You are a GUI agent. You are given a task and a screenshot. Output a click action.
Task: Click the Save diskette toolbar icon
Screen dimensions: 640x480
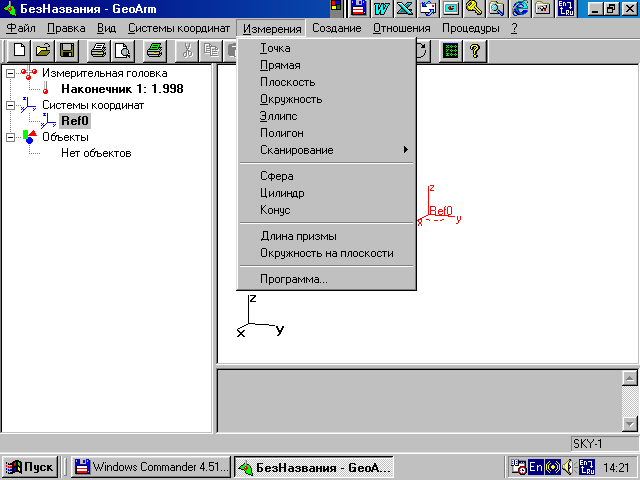pyautogui.click(x=67, y=51)
